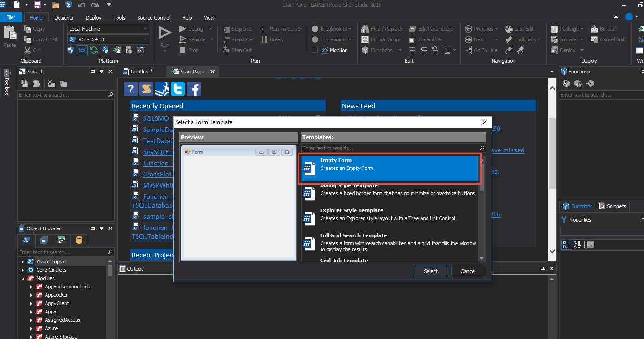Open help via question mark icon on Start Page
Image resolution: width=644 pixels, height=339 pixels.
click(x=131, y=89)
